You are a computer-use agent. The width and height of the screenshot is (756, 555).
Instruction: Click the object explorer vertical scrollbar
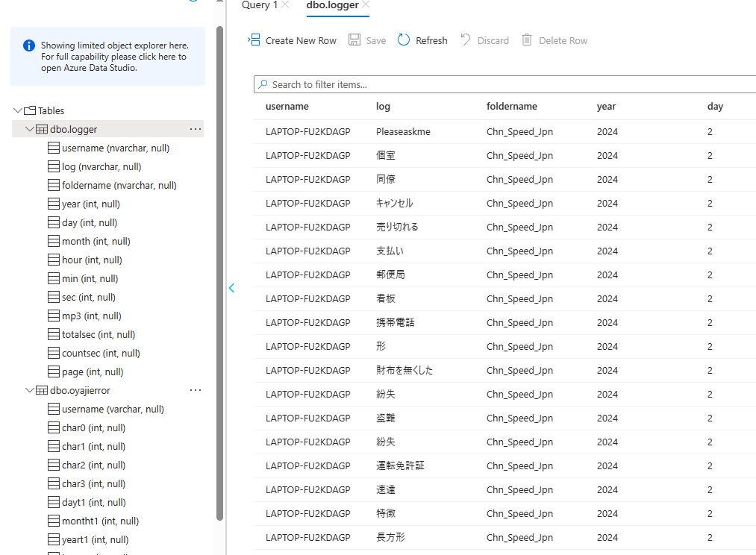click(219, 269)
